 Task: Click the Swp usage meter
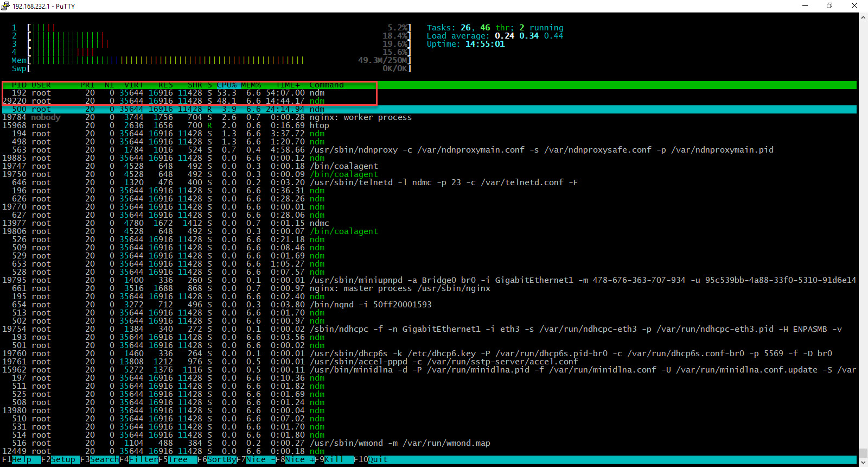(219, 68)
